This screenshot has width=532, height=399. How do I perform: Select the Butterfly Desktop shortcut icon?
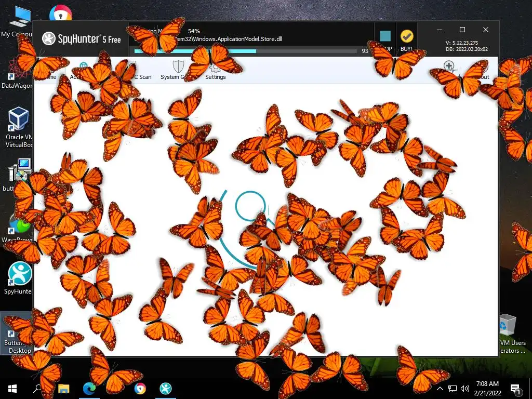click(x=18, y=334)
